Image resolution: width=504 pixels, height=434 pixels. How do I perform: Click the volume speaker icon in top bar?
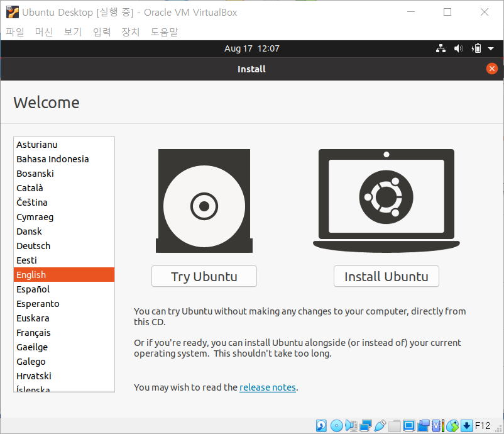click(458, 48)
